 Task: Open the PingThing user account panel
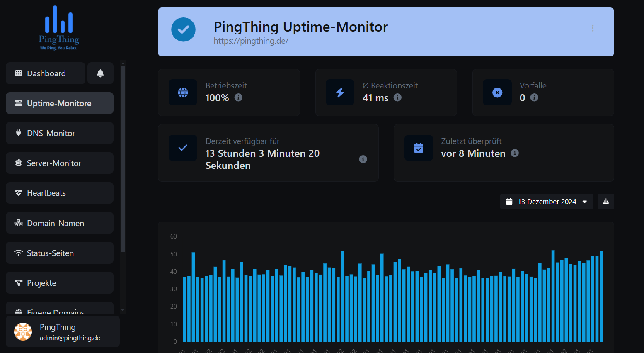pos(63,331)
